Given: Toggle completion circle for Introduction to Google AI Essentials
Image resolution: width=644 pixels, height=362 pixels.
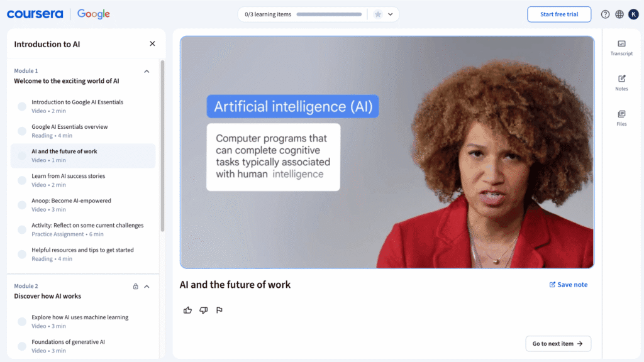Looking at the screenshot, I should tap(22, 106).
